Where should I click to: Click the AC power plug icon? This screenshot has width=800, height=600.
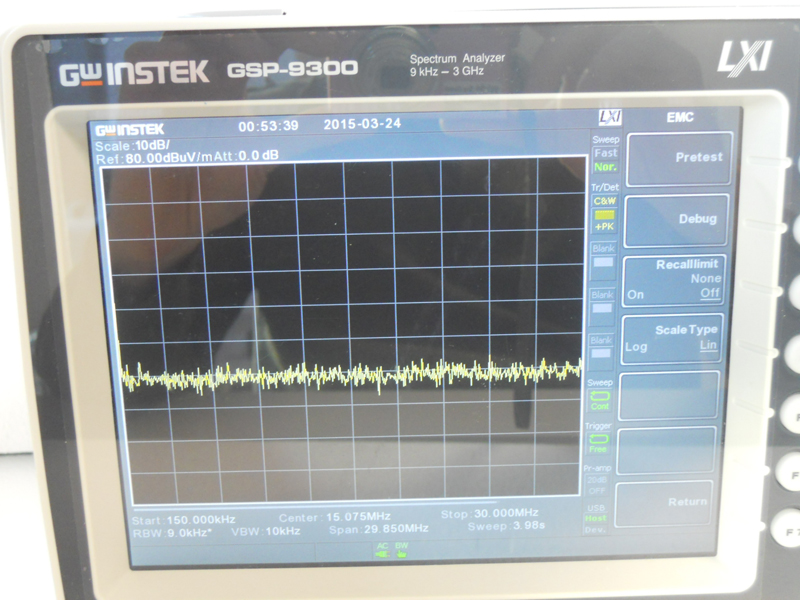pos(382,553)
